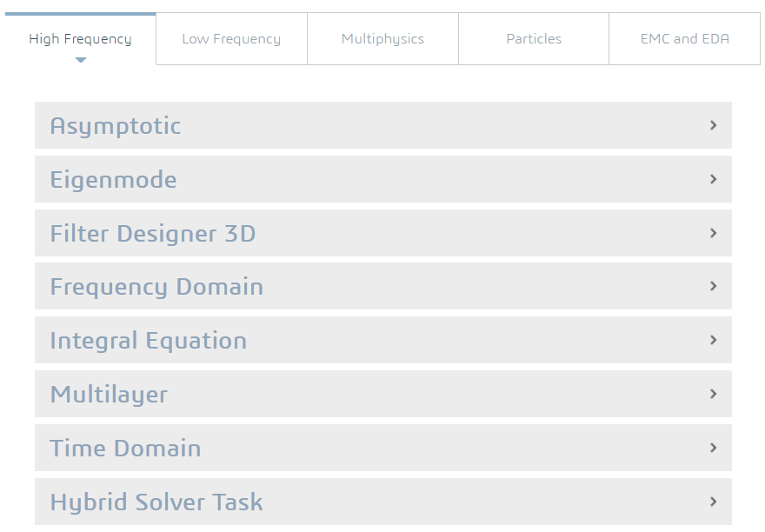The height and width of the screenshot is (532, 765).
Task: Open the Frequency Domain chevron arrow
Action: (713, 286)
